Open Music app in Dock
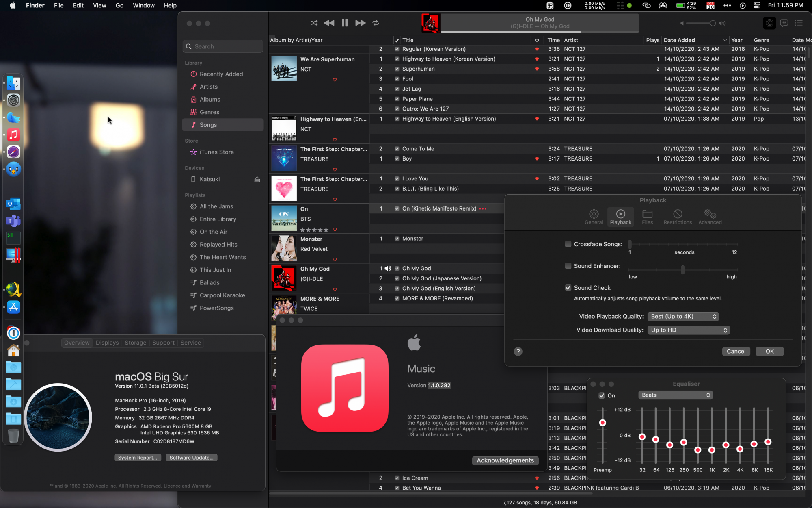This screenshot has width=812, height=508. coord(13,135)
